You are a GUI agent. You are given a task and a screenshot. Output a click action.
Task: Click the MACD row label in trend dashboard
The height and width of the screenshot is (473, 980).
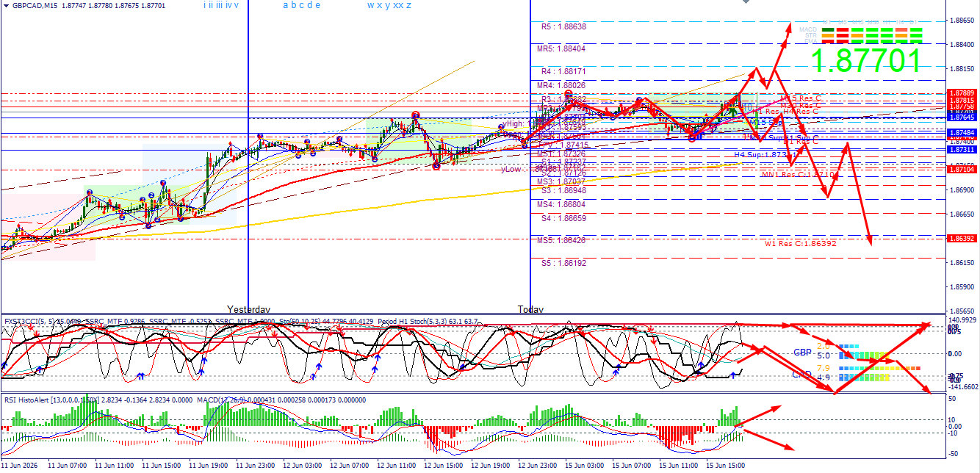pyautogui.click(x=810, y=29)
